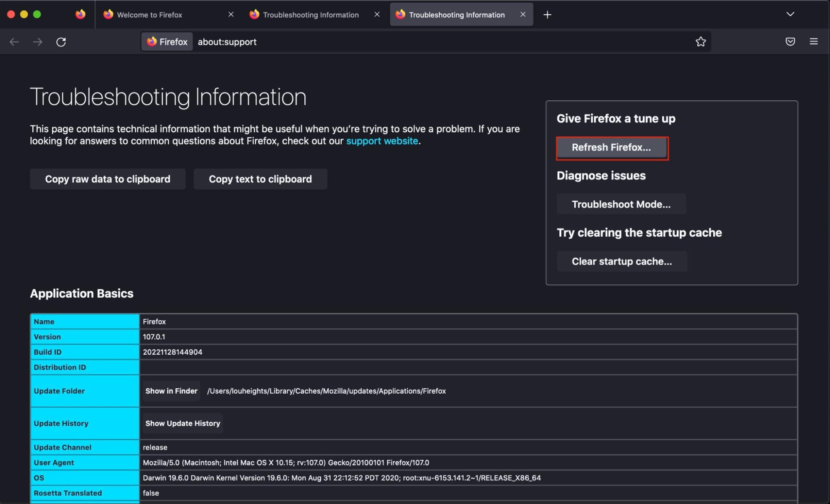Click the Firefox identity icon in address bar
This screenshot has height=504, width=830.
coord(167,41)
